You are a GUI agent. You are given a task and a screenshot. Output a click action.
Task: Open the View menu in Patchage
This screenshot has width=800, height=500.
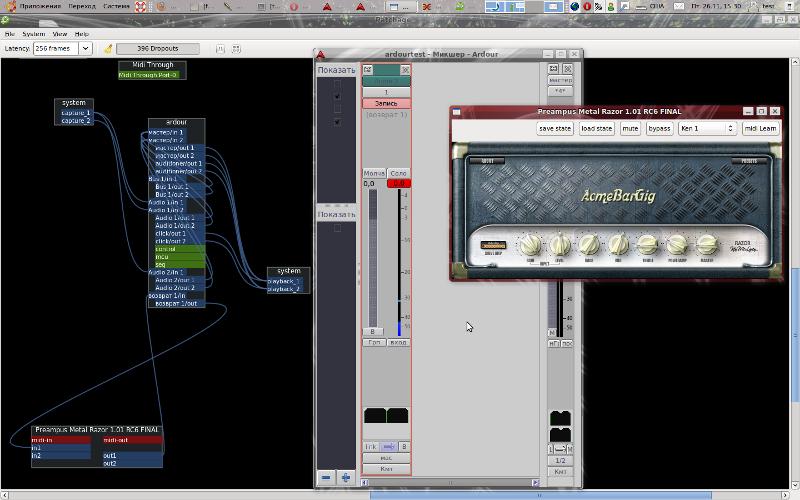60,34
